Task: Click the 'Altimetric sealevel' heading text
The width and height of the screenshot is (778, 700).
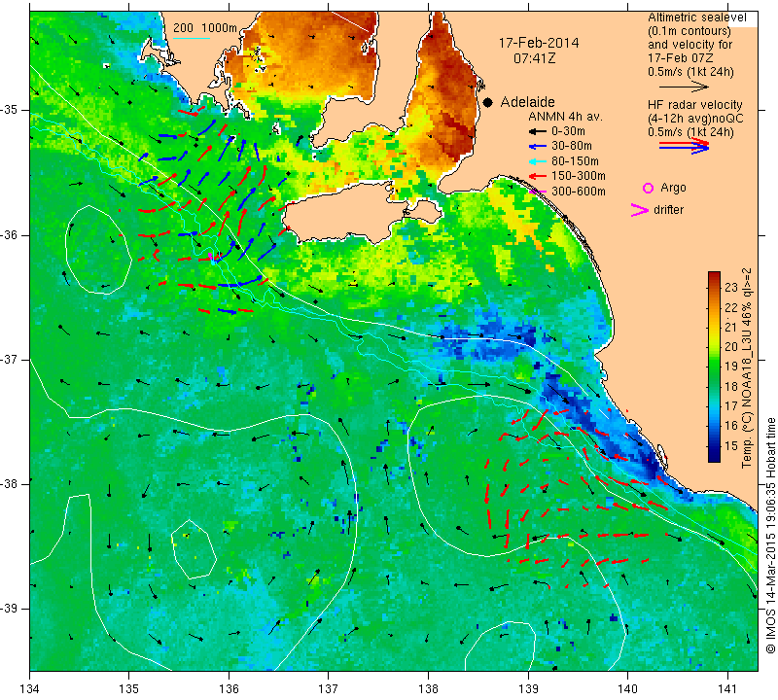Action: (696, 17)
